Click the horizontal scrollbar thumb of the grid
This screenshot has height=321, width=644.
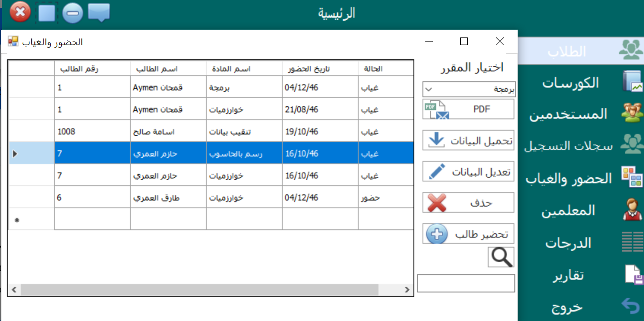coord(199,290)
